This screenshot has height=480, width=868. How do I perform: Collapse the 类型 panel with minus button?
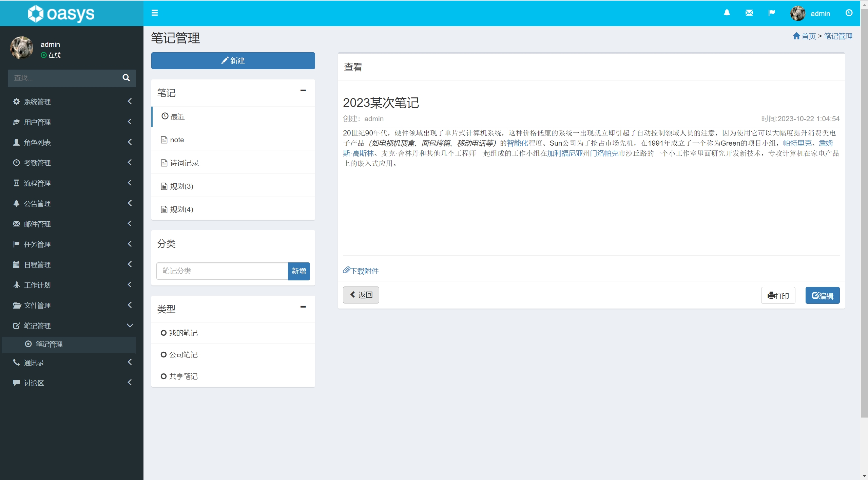pos(303,307)
